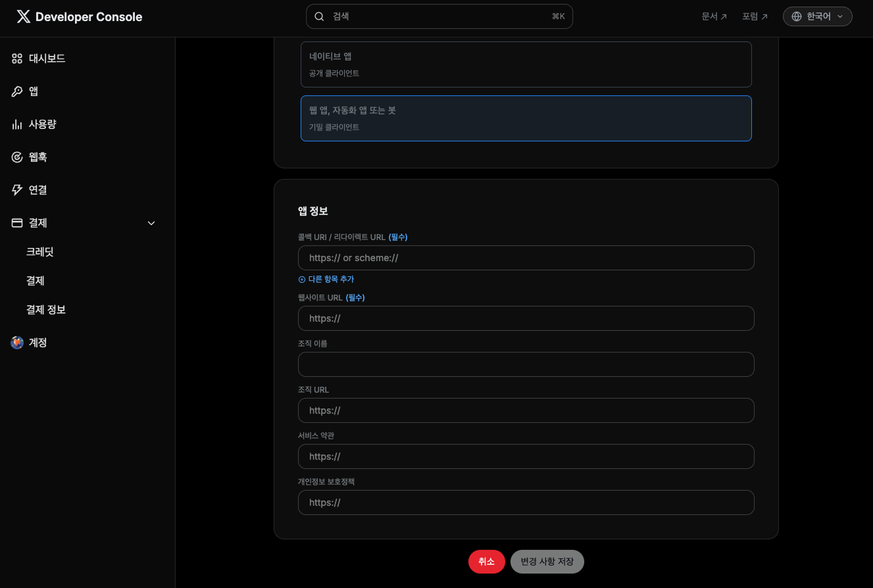Click the 연결 lightning bolt icon

pyautogui.click(x=17, y=190)
